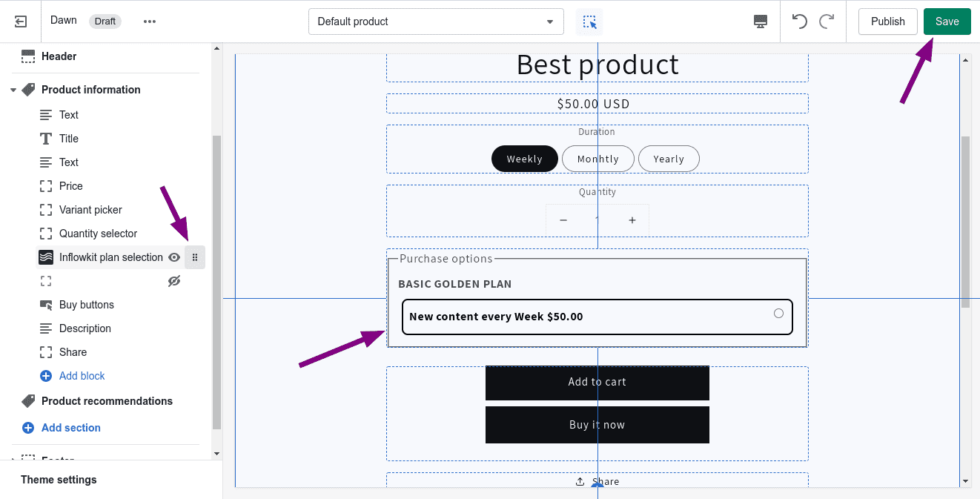Hide the Inflowkit plan selection block

coord(174,257)
